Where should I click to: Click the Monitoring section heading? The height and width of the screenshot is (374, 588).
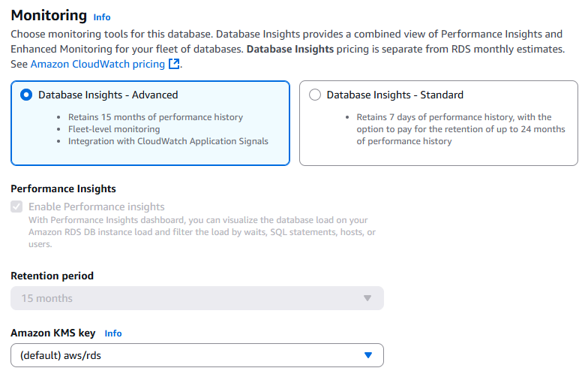click(x=49, y=15)
